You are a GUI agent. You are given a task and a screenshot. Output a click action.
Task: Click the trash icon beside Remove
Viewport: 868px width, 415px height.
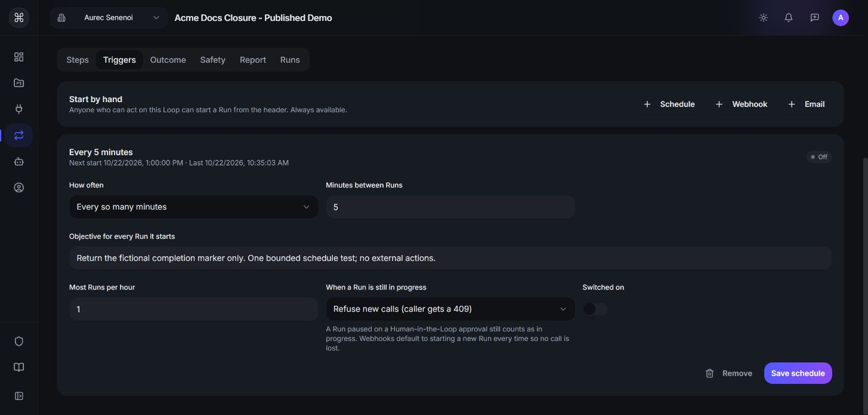(x=709, y=373)
